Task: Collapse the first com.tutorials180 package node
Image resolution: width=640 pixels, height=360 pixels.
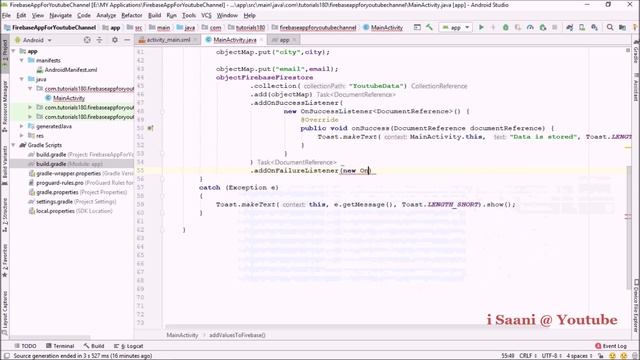Action: click(30, 89)
